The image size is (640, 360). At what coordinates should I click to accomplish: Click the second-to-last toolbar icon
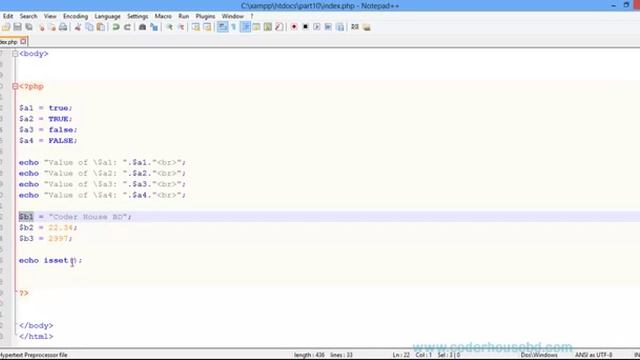pos(355,27)
